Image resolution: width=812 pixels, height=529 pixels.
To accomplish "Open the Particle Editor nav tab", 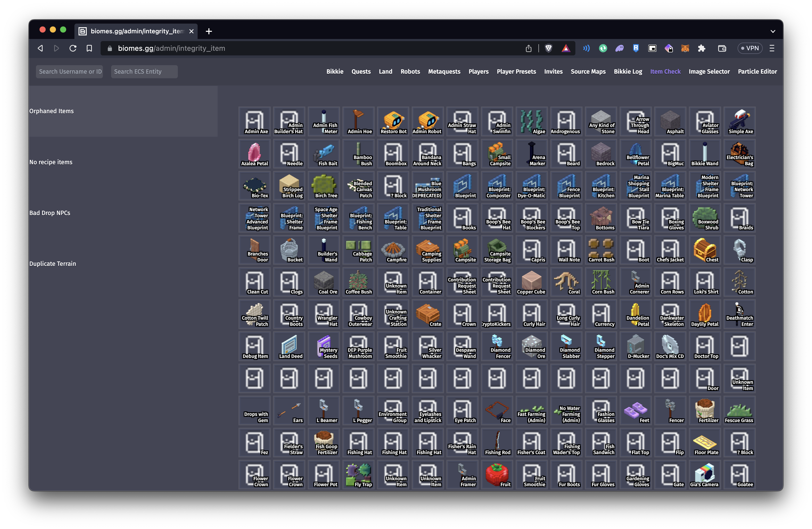I will point(757,72).
